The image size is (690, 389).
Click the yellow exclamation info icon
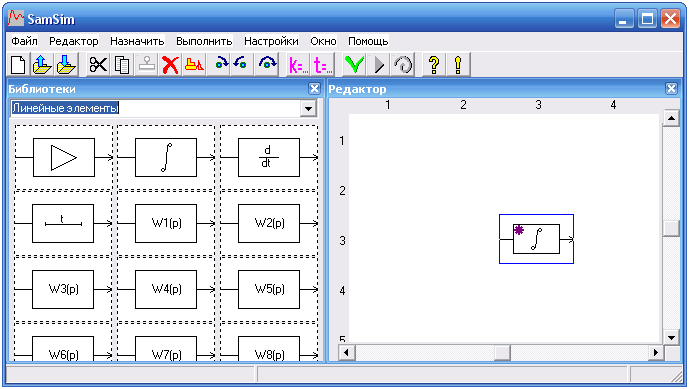click(x=458, y=65)
